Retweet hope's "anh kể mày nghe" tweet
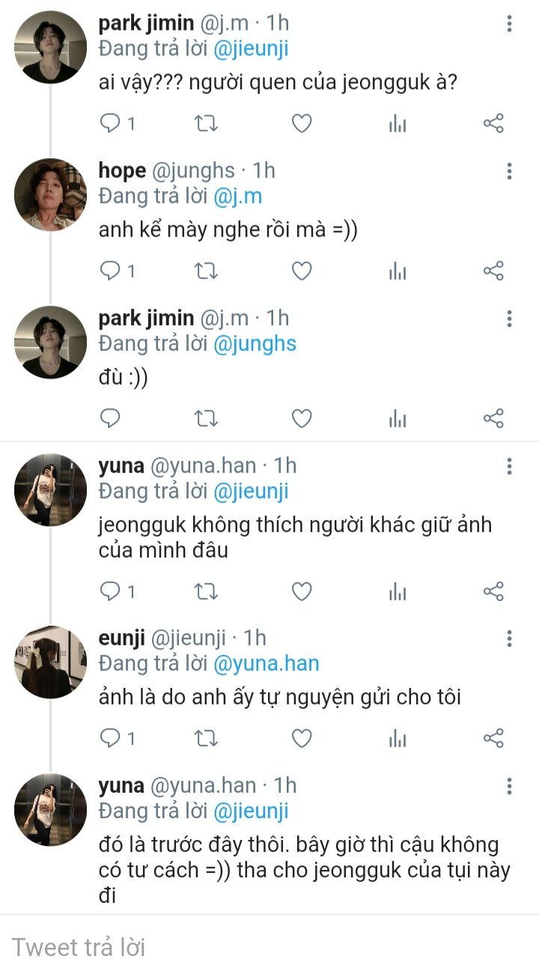Screen dimensions: 539x980 206,270
